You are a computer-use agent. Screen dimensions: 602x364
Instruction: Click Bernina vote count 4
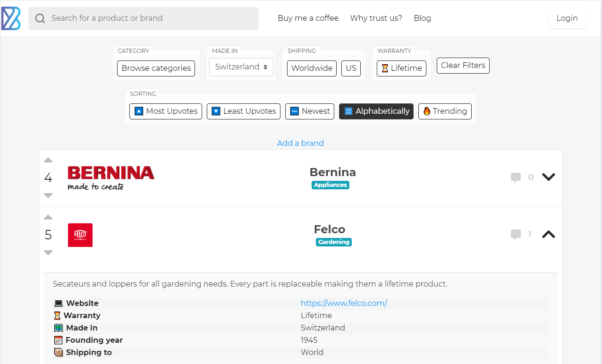(x=48, y=178)
